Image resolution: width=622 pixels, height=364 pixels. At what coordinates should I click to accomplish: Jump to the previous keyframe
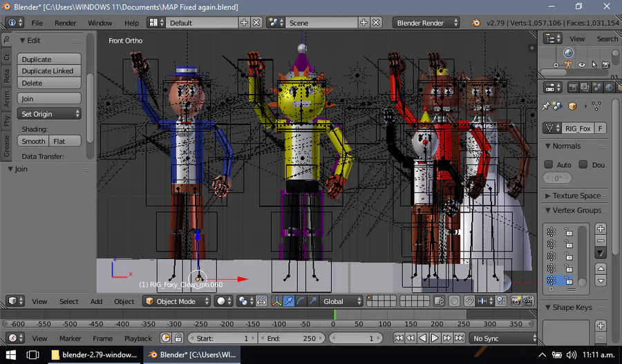411,338
